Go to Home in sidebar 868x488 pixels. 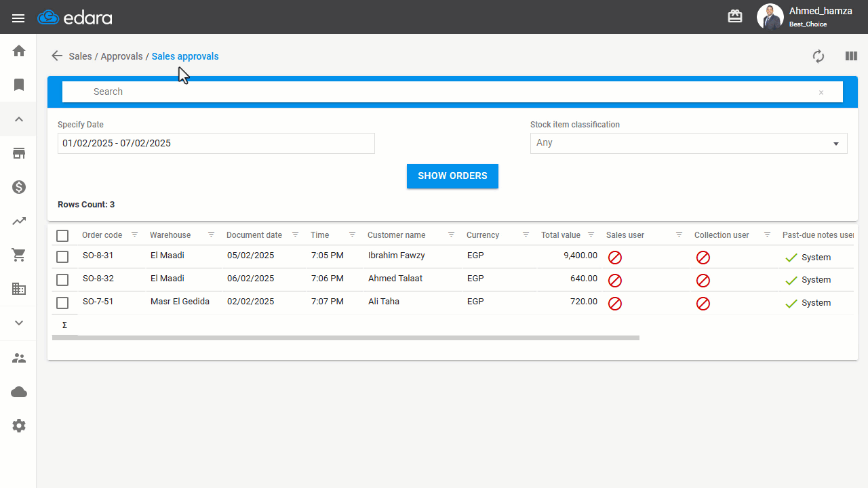point(19,51)
